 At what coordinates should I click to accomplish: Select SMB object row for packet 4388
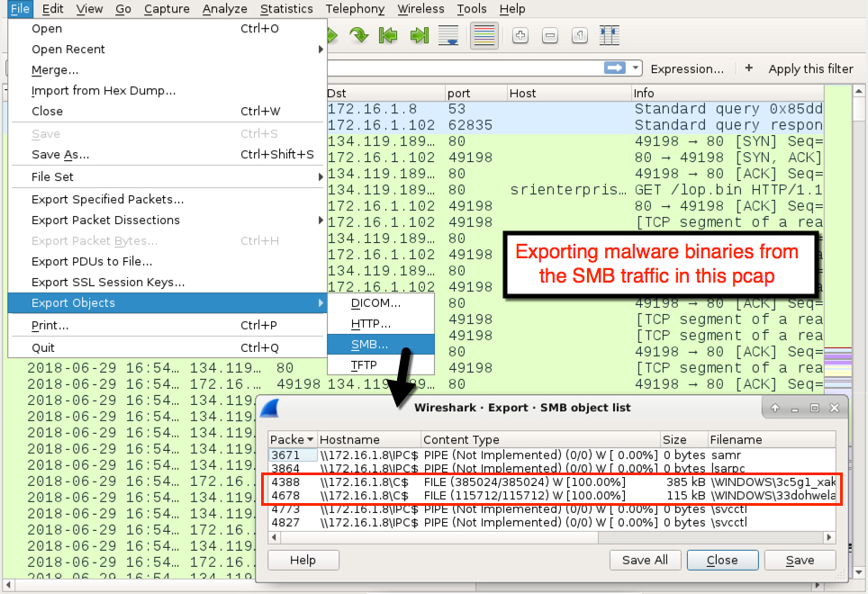coord(551,481)
